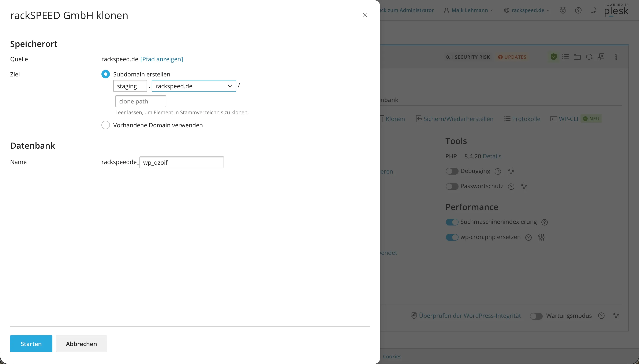
Task: Click the green security shield icon
Action: [554, 57]
